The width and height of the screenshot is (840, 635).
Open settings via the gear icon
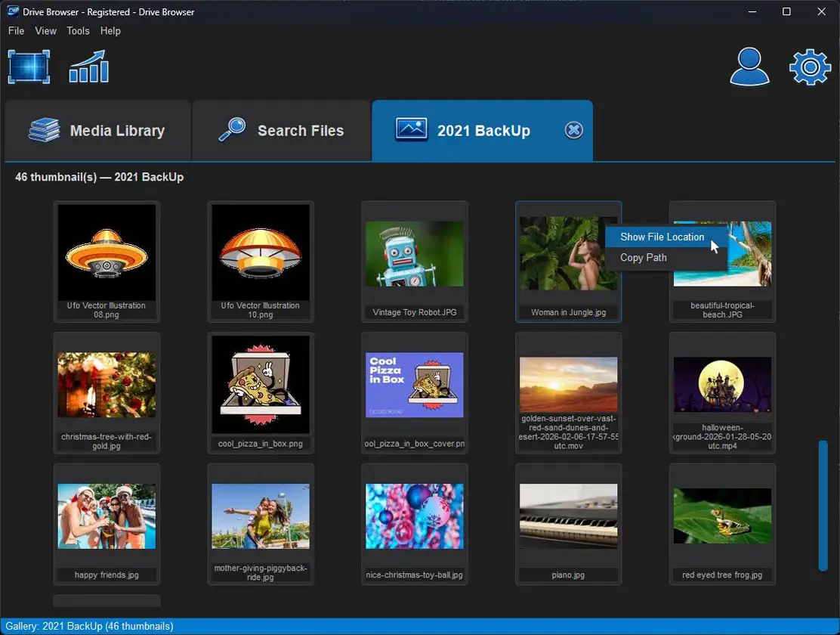(x=810, y=67)
